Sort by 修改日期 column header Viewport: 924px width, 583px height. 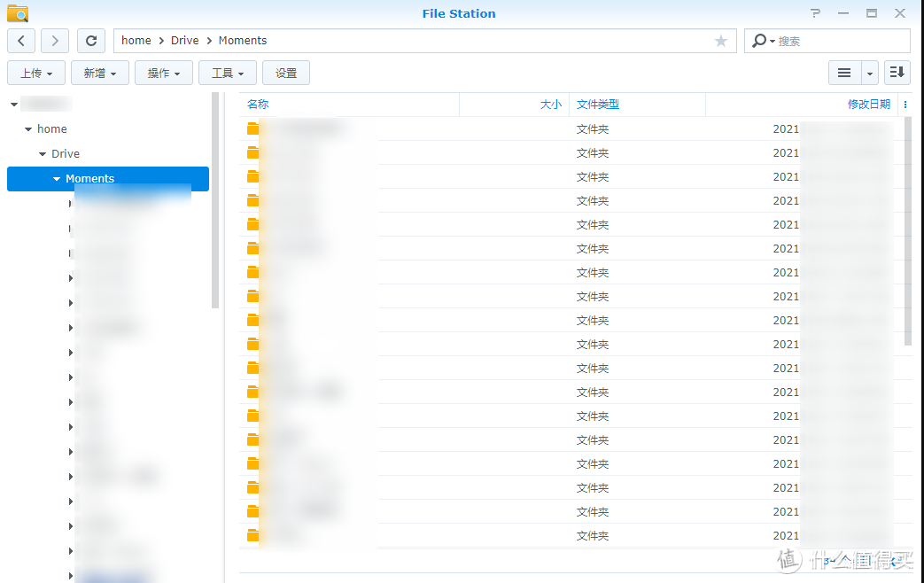[x=868, y=105]
